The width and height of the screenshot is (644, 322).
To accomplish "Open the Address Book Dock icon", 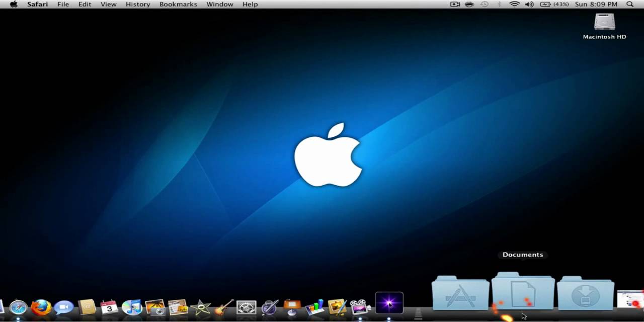I will (x=87, y=307).
